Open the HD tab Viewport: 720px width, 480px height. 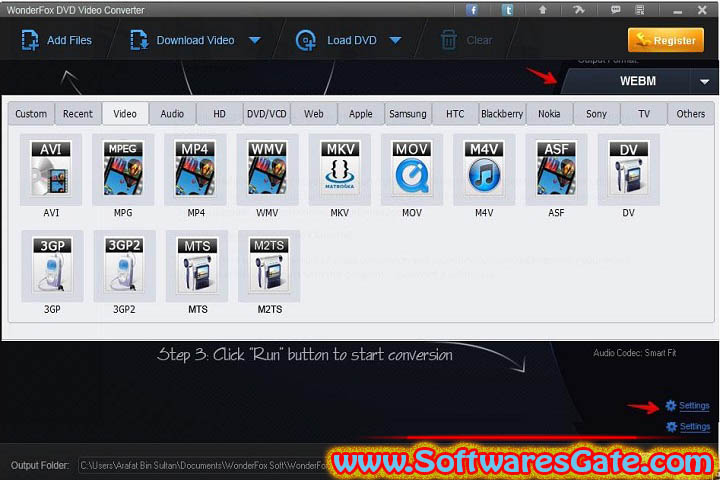pos(219,114)
